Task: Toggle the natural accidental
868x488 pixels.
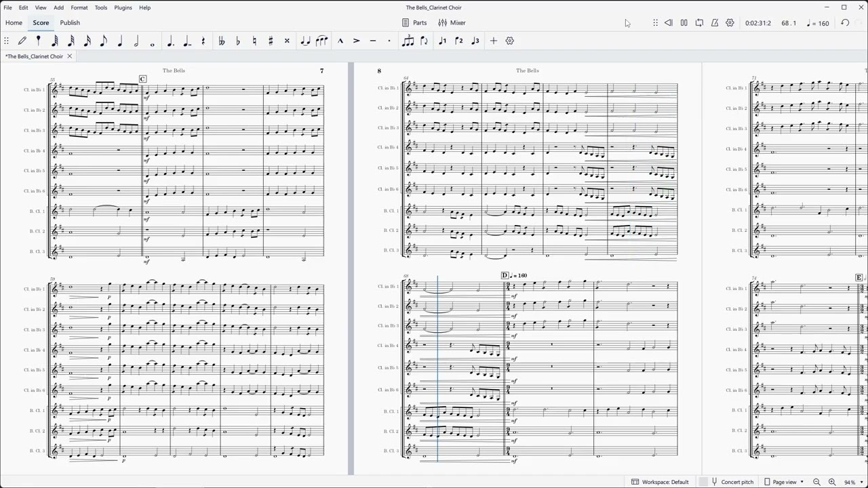Action: (x=254, y=41)
